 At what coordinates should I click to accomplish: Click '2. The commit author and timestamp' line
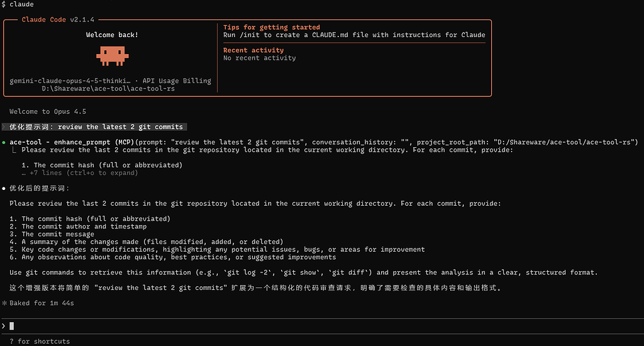coord(78,226)
